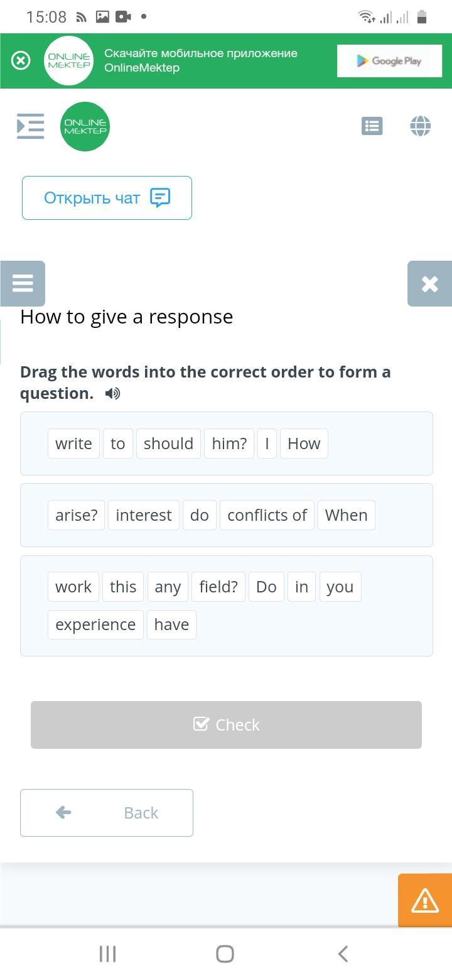This screenshot has width=452, height=980.
Task: Open the orange warning report icon
Action: pyautogui.click(x=425, y=901)
